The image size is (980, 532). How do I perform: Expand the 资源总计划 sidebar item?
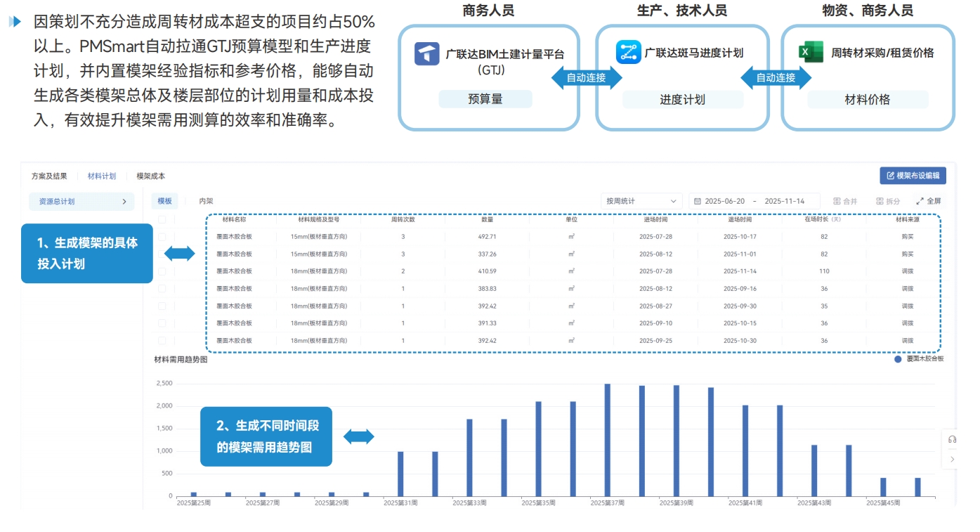(82, 202)
